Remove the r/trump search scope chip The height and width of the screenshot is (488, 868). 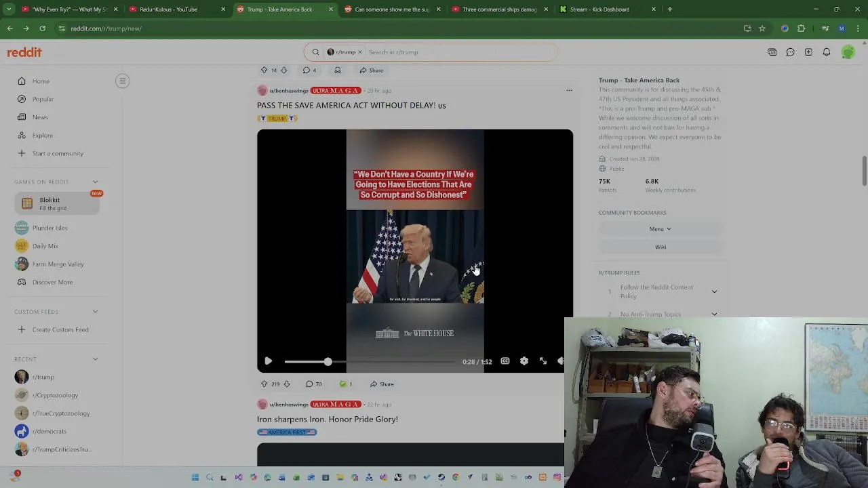tap(360, 52)
